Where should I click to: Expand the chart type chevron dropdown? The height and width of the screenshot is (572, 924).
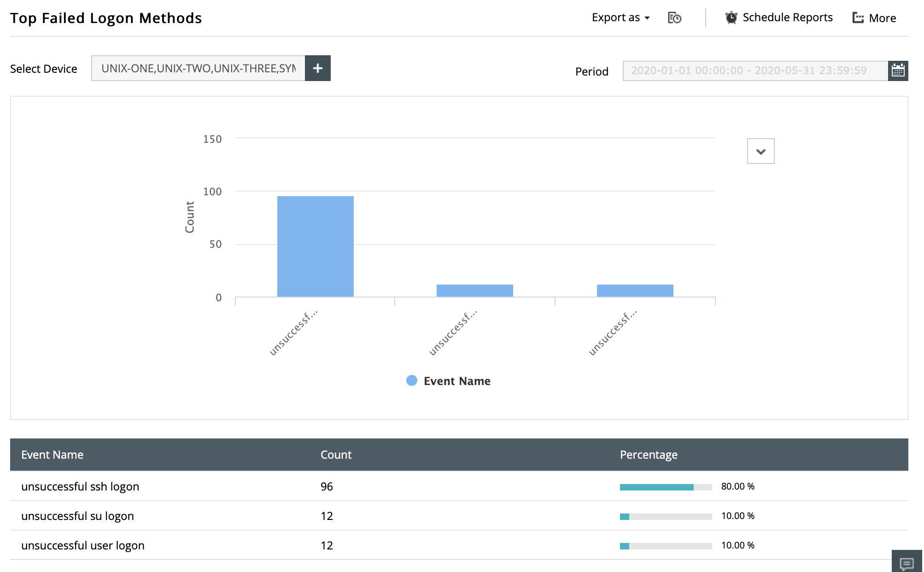point(760,151)
